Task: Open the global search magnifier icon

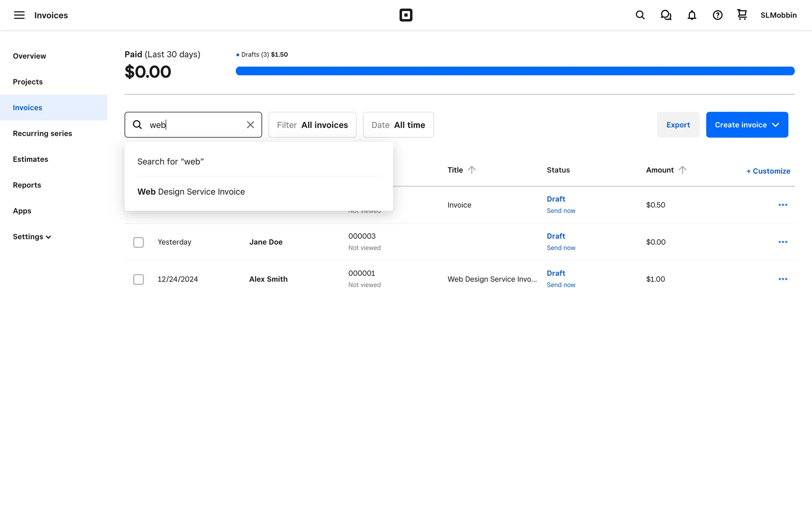Action: tap(640, 15)
